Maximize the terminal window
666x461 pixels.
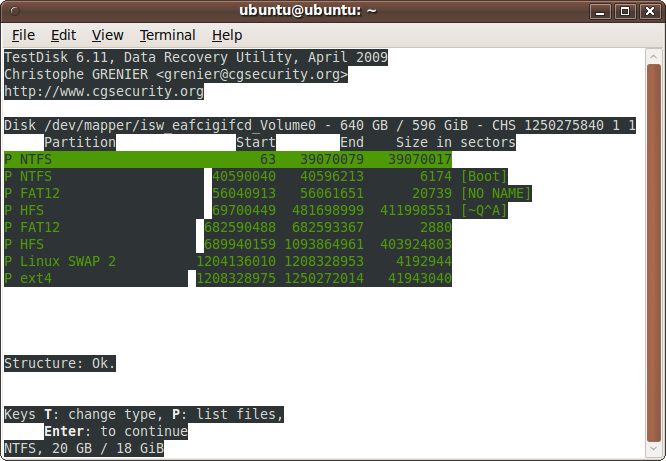625,11
